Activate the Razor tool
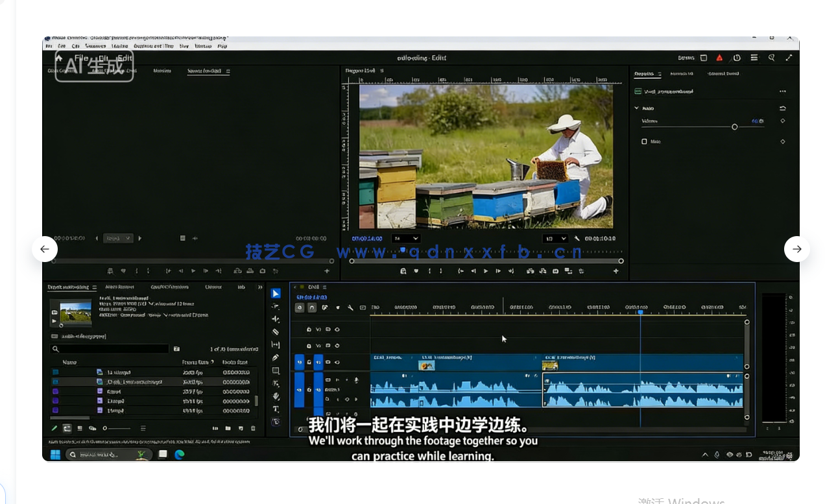825x504 pixels. click(x=276, y=330)
